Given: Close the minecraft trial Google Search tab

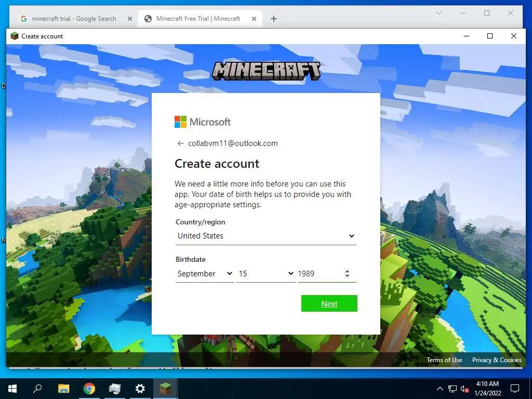Looking at the screenshot, I should coord(129,19).
